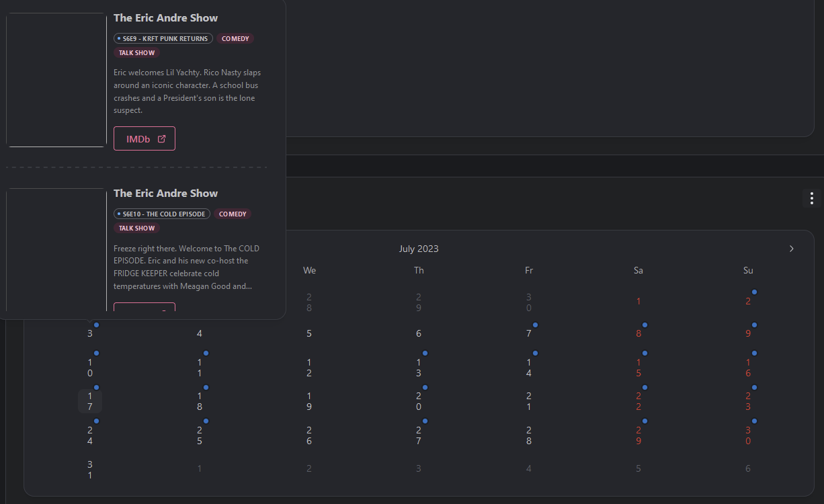
Task: Select July 28 in the July grid
Action: pos(529,435)
